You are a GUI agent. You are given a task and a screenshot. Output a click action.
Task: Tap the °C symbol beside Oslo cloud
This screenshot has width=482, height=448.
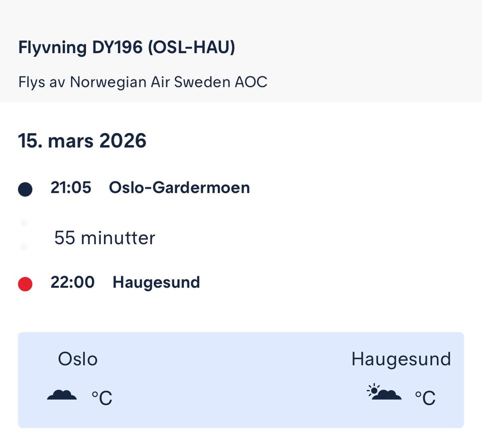pos(101,398)
